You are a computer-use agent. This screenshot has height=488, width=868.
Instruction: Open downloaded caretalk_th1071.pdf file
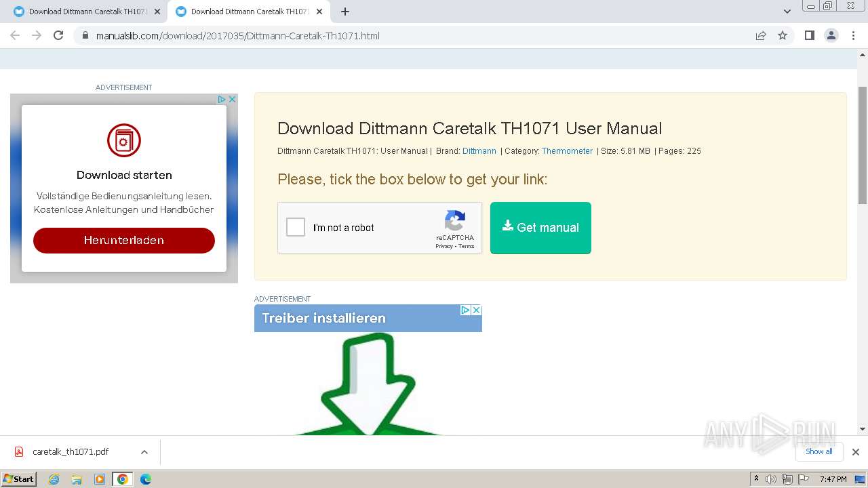[x=70, y=452]
